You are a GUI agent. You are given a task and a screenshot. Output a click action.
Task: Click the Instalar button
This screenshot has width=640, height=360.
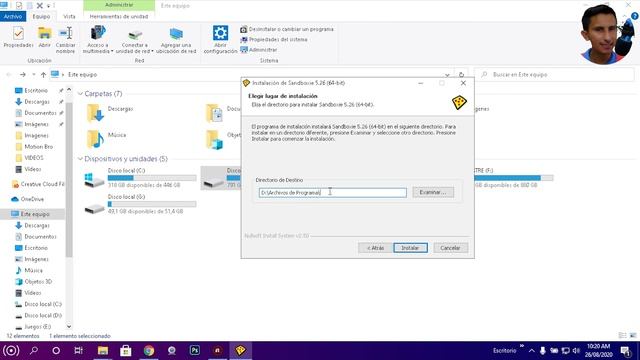[410, 248]
